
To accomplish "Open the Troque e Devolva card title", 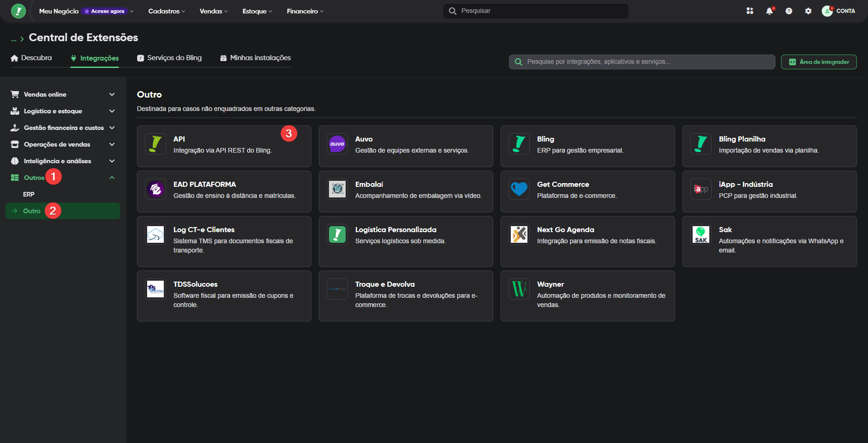I will click(385, 284).
